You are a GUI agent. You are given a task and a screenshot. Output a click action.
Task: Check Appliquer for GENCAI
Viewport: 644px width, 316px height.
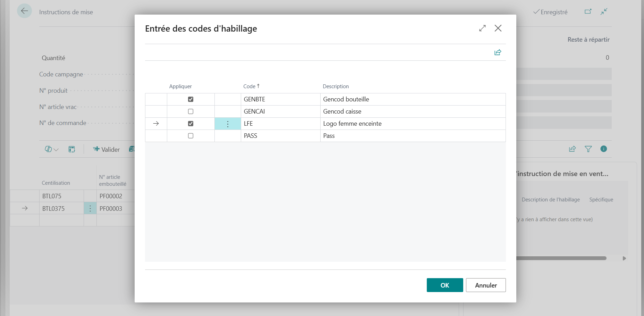(190, 111)
